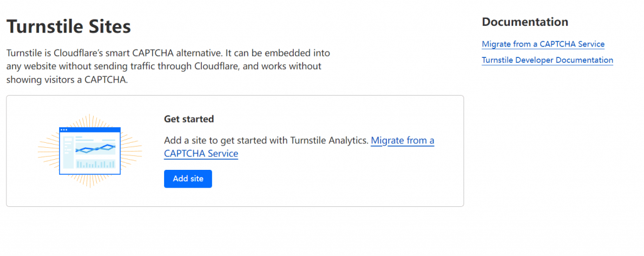Click the illustrated window's left sidebar lines

coord(67,152)
